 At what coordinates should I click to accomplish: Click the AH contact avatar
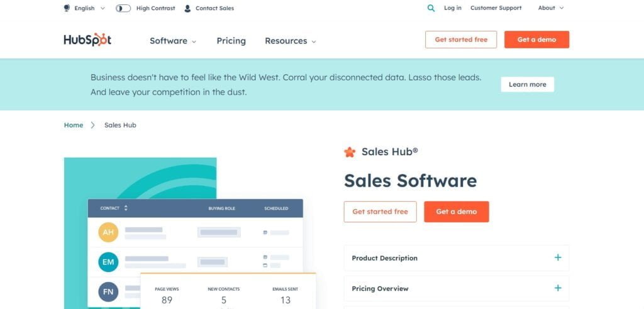click(x=108, y=232)
